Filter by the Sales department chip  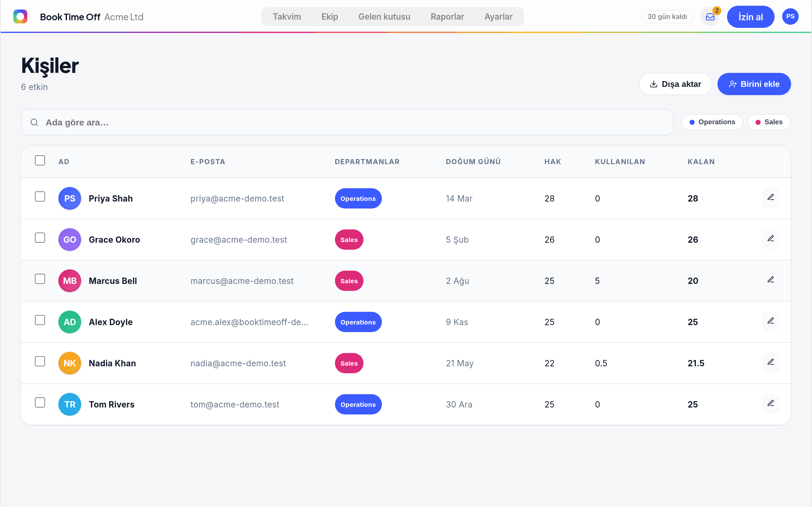click(769, 122)
